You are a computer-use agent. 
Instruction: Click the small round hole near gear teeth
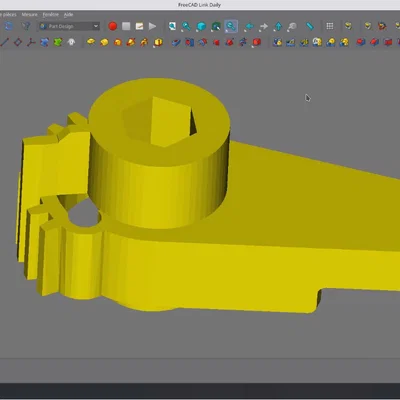[x=83, y=213]
